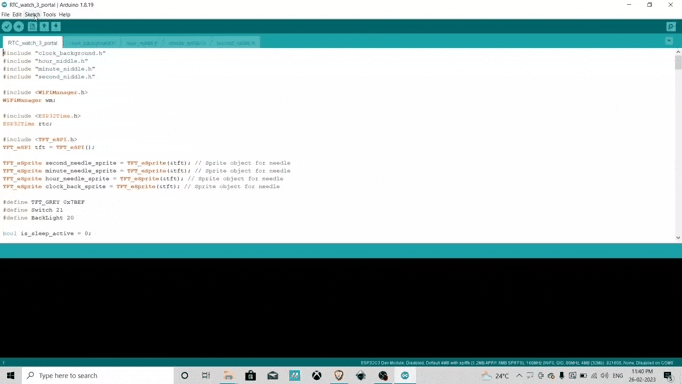Select the RTC_watch_3_portal tab
This screenshot has width=682, height=384.
click(33, 43)
